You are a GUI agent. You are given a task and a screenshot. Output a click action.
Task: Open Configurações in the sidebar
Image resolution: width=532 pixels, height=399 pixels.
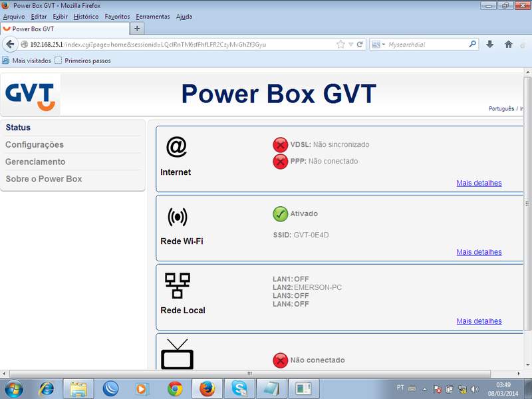(35, 144)
